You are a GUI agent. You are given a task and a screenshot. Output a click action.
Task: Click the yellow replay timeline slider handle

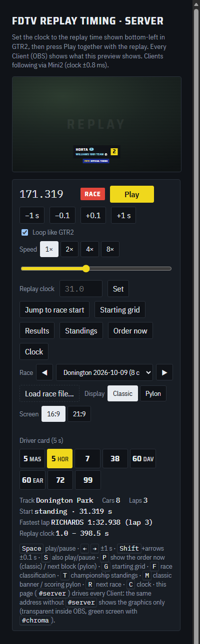[x=86, y=269]
